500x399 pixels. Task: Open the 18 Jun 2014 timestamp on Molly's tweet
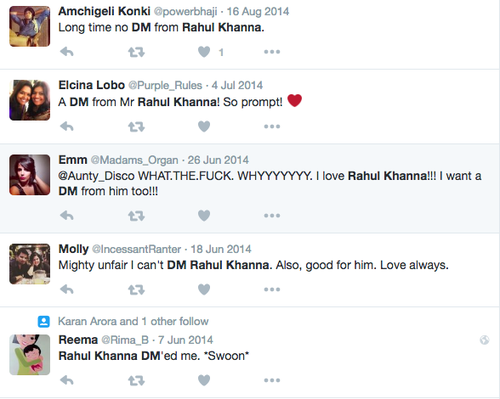tap(221, 249)
